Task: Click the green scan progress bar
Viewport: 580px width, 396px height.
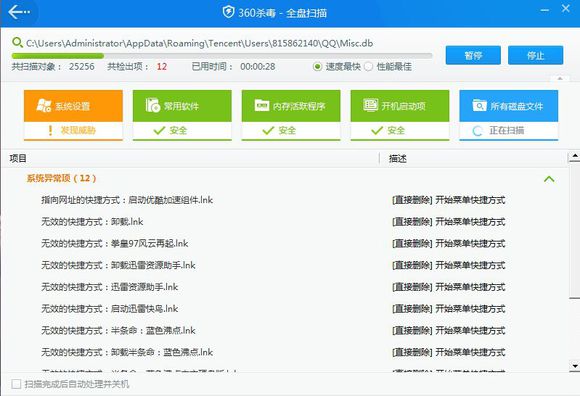Action: 222,56
